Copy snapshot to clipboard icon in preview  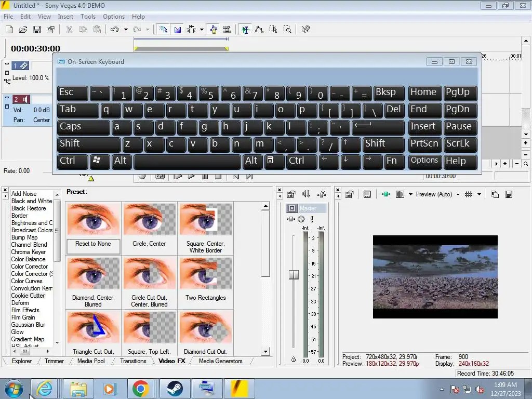[495, 194]
